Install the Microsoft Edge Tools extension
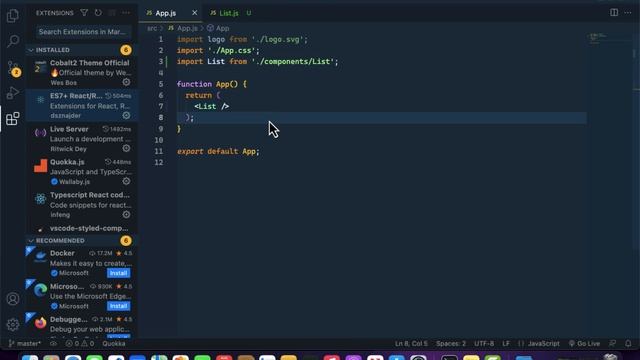 119,306
